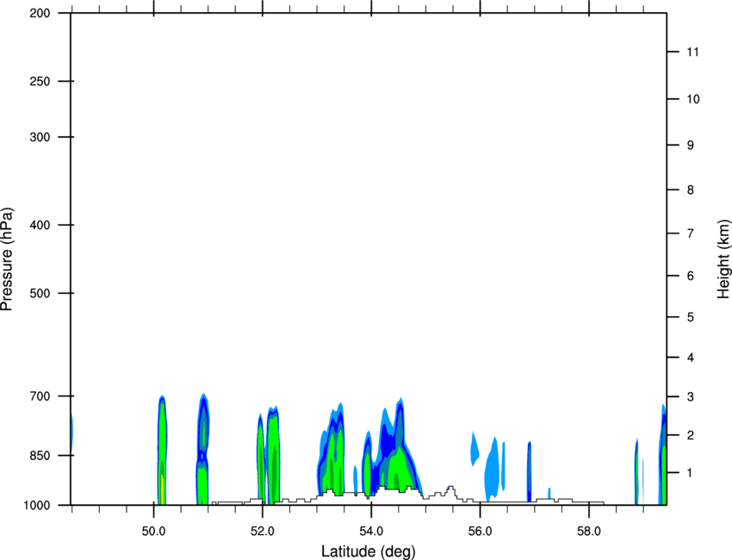
Task: Click the 400 pressure tick label
Action: pos(40,225)
